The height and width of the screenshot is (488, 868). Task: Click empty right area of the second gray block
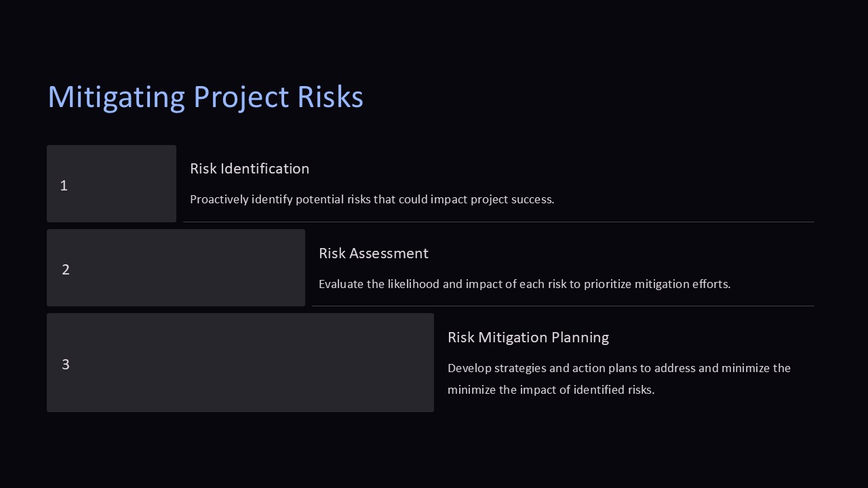click(237, 268)
